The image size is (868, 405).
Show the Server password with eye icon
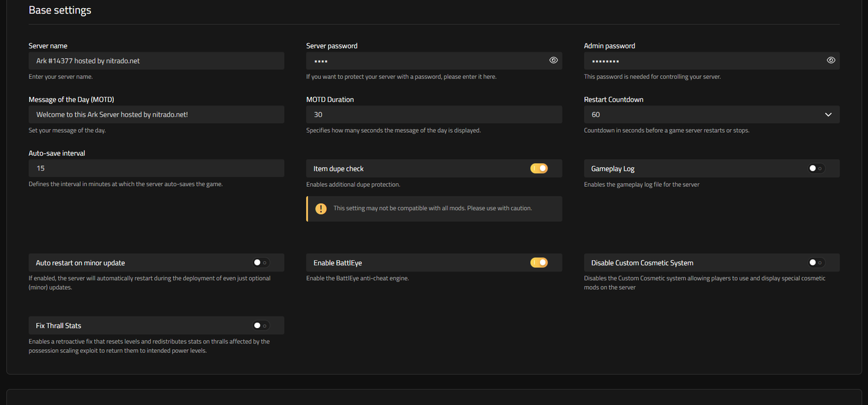554,60
